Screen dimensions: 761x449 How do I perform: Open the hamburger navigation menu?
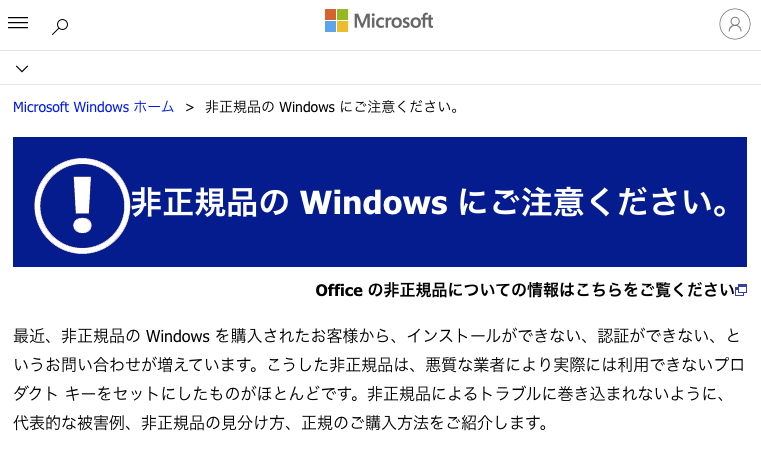(18, 23)
